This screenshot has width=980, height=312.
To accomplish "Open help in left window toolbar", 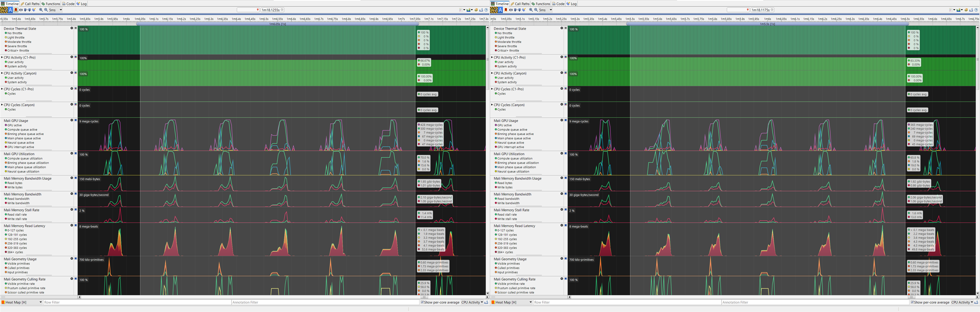I will (486, 10).
